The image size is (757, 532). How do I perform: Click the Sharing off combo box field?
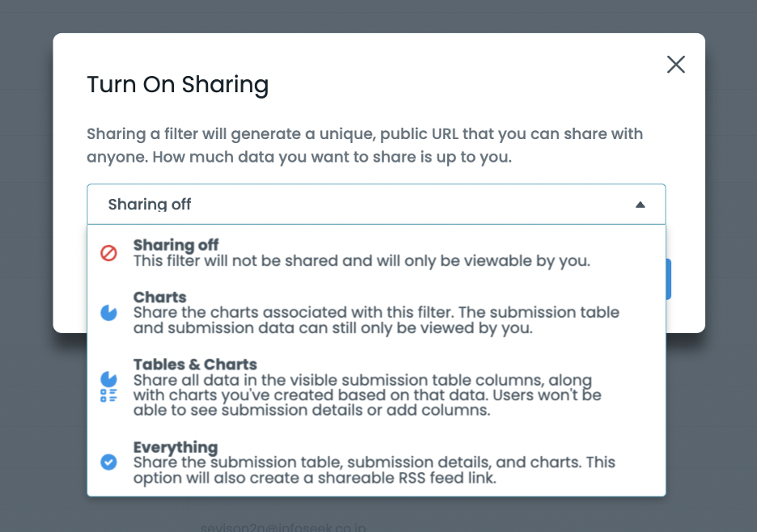[x=364, y=205]
